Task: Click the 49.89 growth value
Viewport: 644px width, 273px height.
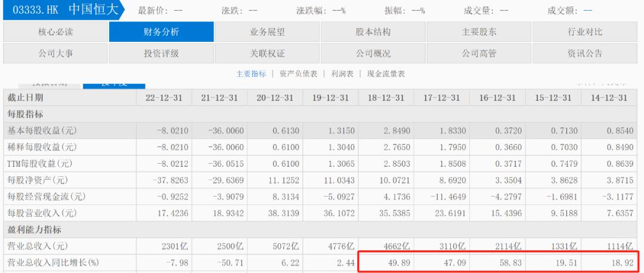Action: [x=399, y=263]
